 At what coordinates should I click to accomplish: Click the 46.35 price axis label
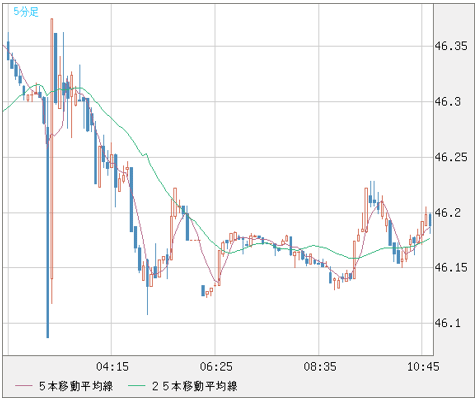451,46
